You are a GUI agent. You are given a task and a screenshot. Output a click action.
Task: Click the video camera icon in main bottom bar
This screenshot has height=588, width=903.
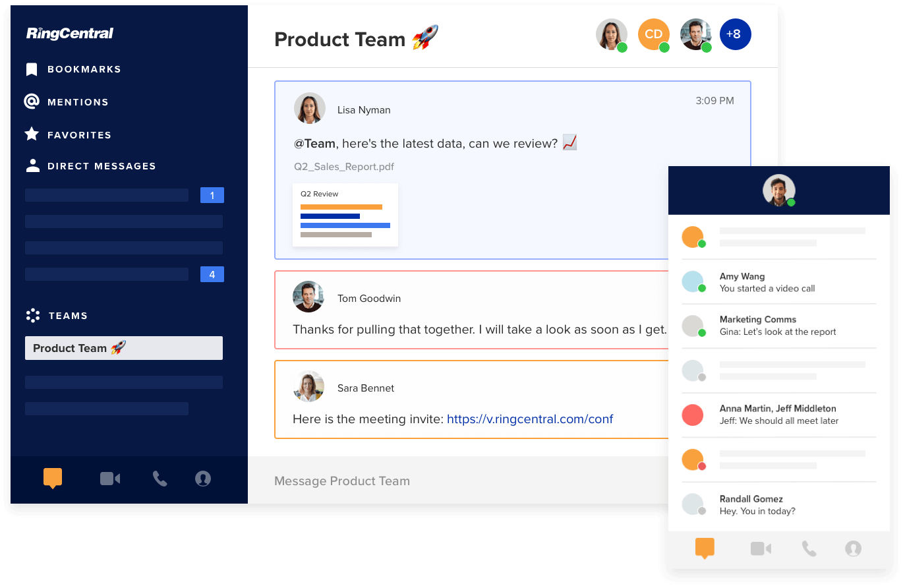coord(109,479)
